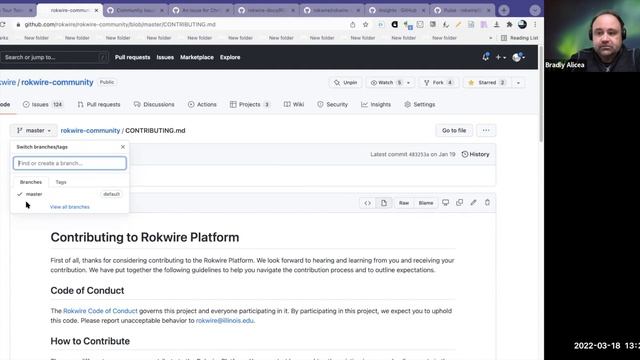Viewport: 640px width, 360px height.
Task: Click the share icon in address bar
Action: (353, 25)
